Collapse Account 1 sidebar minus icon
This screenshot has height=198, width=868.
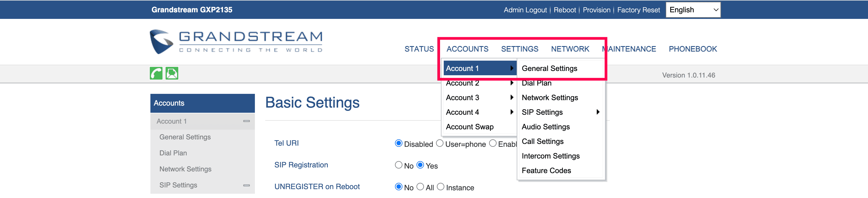point(246,121)
